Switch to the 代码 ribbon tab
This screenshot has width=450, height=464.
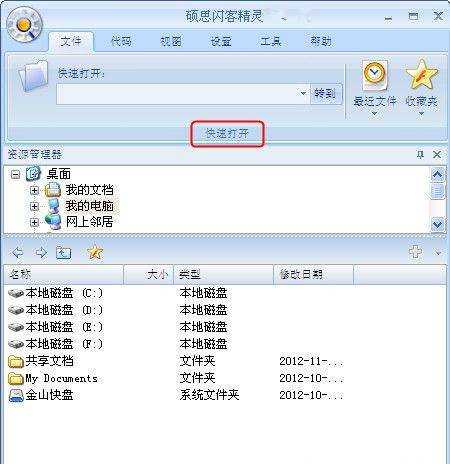[x=121, y=41]
